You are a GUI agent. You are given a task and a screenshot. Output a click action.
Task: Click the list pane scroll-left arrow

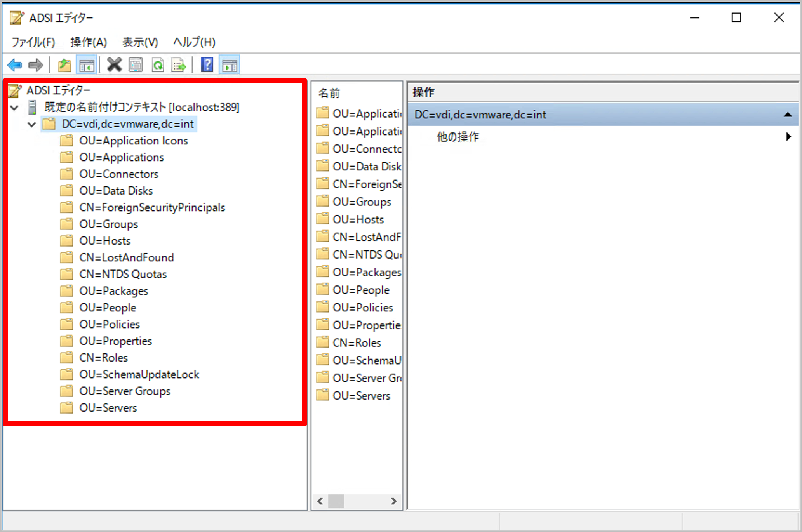(x=320, y=501)
